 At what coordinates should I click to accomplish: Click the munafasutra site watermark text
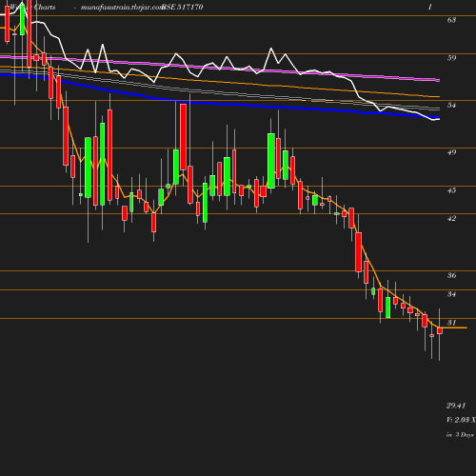click(122, 8)
